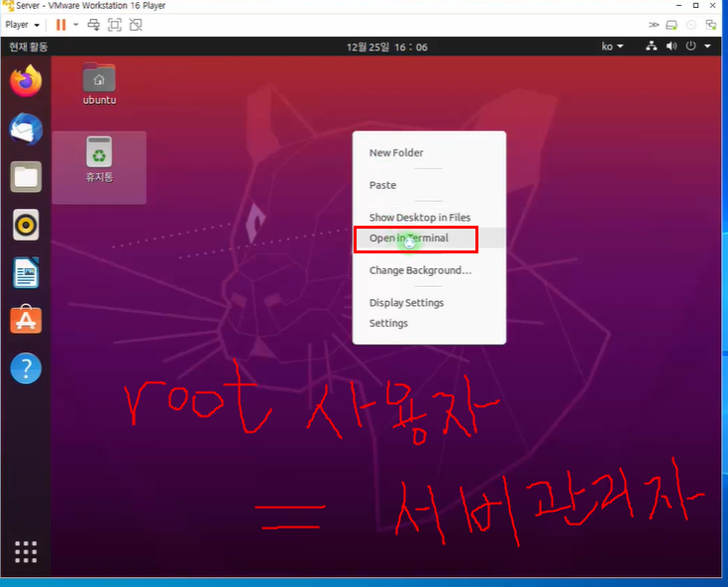Click the power icon in top bar
The image size is (728, 587).
pyautogui.click(x=691, y=46)
